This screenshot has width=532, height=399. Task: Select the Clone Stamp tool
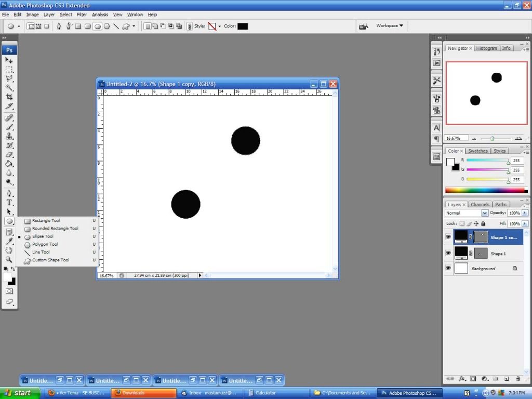point(9,136)
